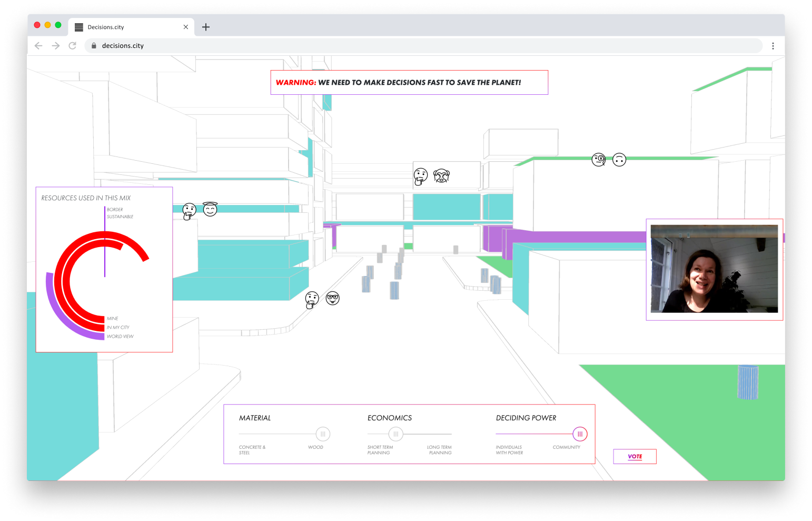
Task: Click thinking emoji beside the nerd emoji
Action: (x=312, y=300)
